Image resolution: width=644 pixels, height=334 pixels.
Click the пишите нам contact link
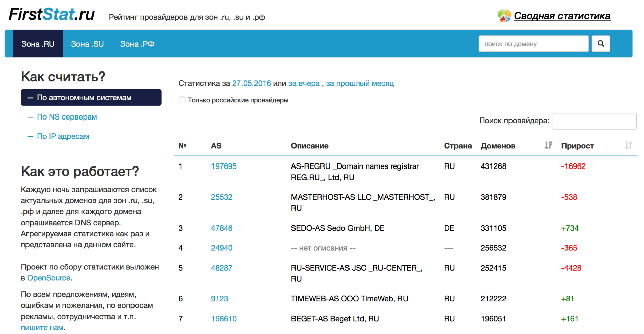pyautogui.click(x=42, y=328)
